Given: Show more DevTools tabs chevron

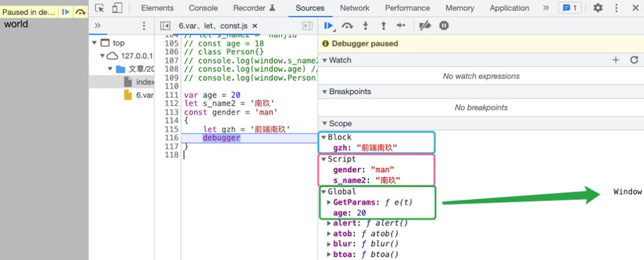Looking at the screenshot, I should (x=546, y=8).
